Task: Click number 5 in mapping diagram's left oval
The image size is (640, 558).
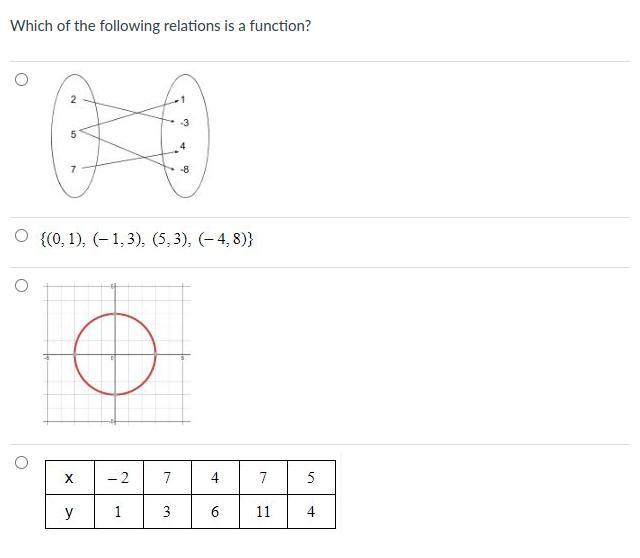Action: 72,132
